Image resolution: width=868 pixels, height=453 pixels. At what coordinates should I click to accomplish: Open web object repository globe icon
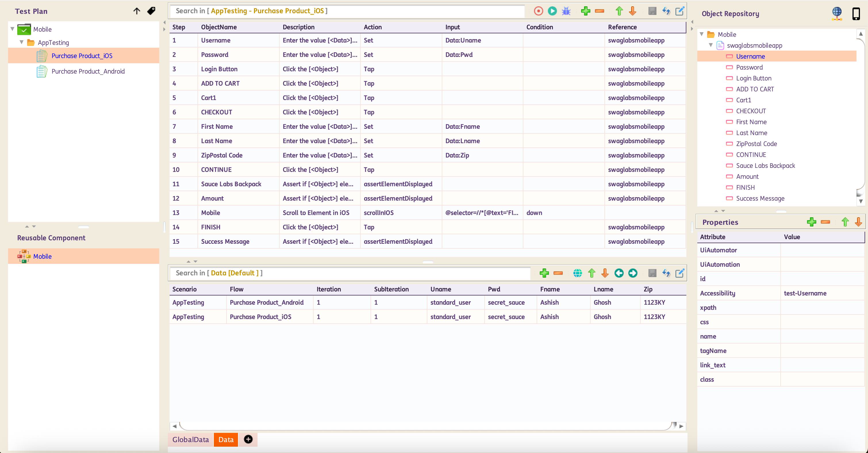coord(836,14)
